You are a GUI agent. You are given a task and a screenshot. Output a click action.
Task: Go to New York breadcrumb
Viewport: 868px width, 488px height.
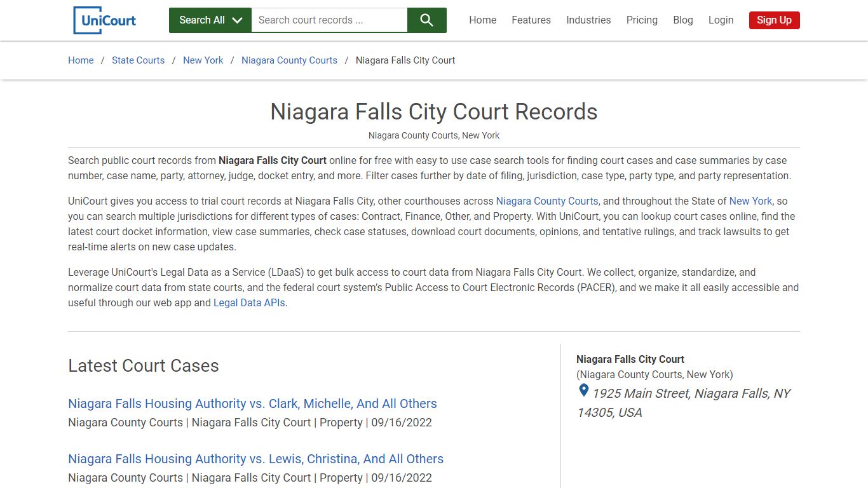203,60
